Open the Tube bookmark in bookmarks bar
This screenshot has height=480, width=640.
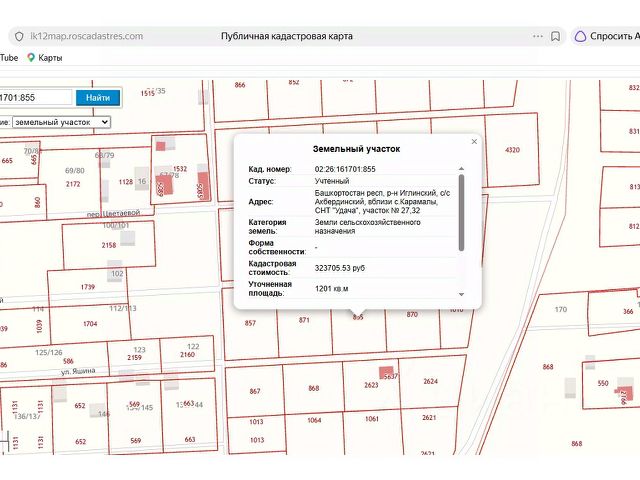coord(9,58)
